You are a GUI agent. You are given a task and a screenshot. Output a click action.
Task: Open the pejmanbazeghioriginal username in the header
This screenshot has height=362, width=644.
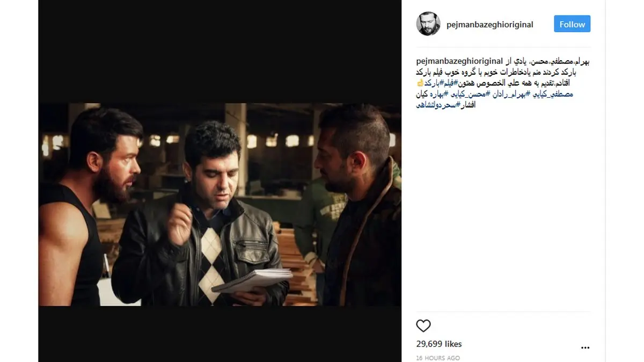tap(490, 24)
